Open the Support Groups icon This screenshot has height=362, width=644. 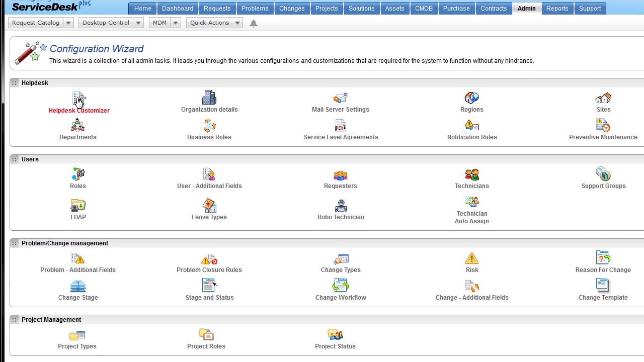point(603,174)
